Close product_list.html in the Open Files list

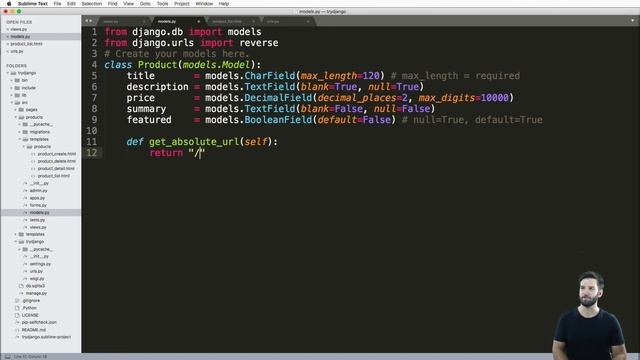[7, 44]
